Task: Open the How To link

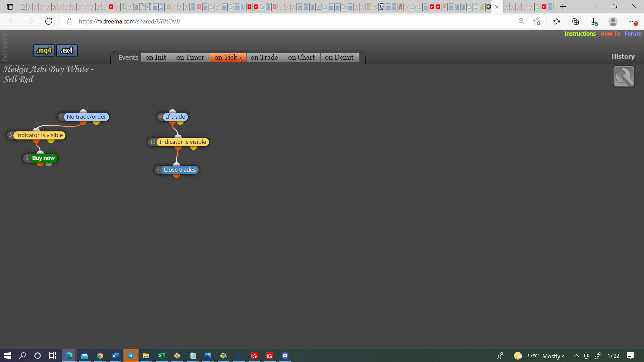Action: (610, 34)
